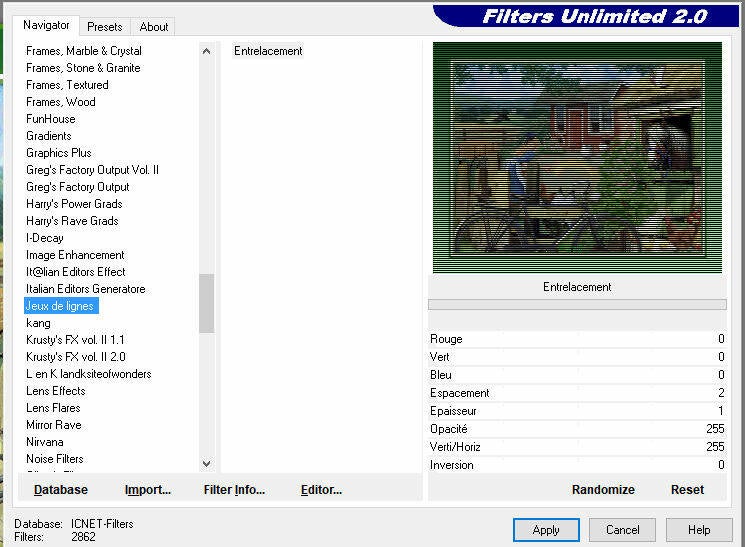Click the filter preview image
This screenshot has width=745, height=547.
577,157
